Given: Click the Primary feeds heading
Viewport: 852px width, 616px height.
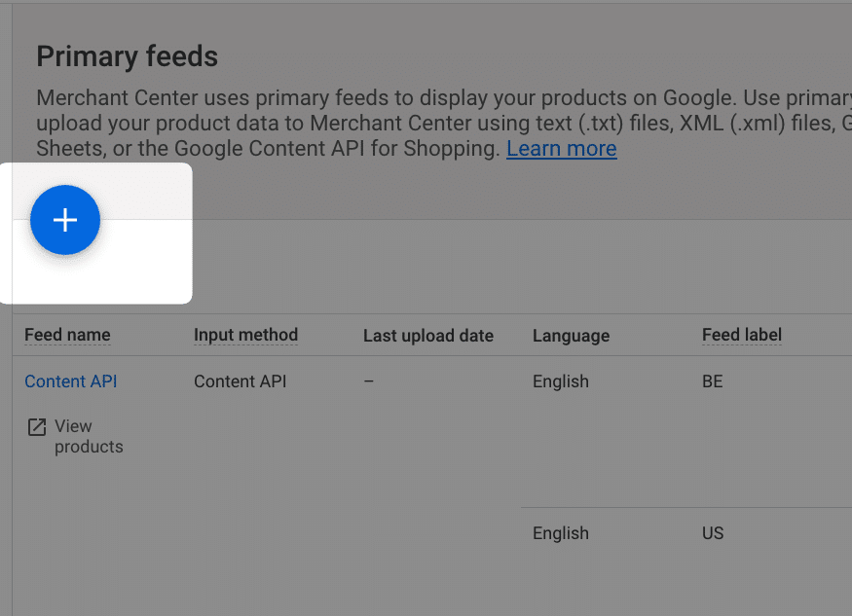Looking at the screenshot, I should pyautogui.click(x=128, y=56).
